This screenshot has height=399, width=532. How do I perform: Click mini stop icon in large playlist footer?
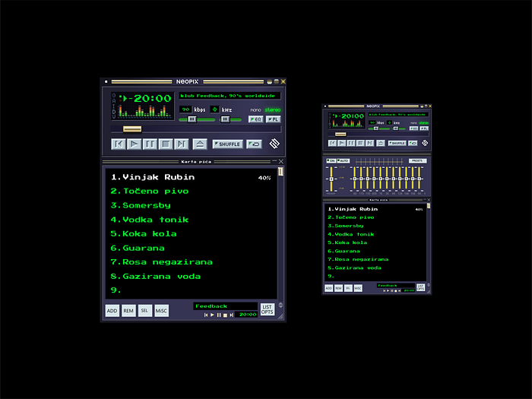(x=225, y=315)
